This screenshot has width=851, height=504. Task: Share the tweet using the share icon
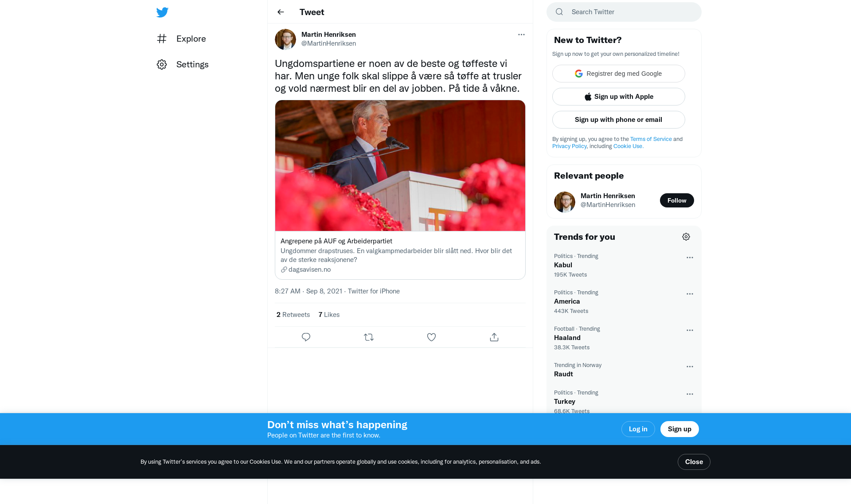(494, 337)
